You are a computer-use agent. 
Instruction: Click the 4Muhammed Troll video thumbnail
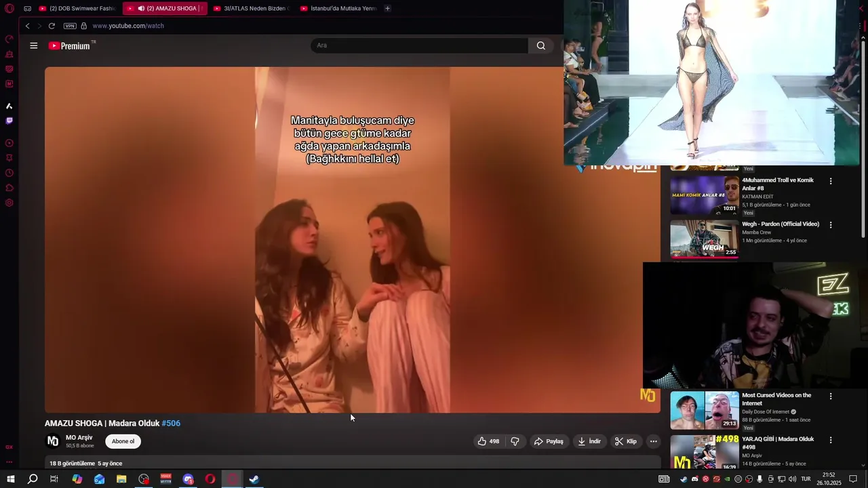click(705, 195)
